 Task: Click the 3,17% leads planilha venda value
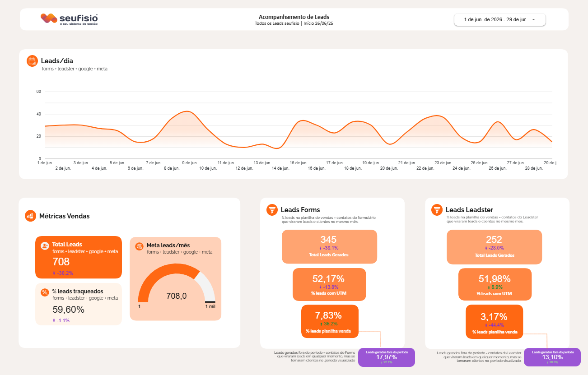[494, 316]
